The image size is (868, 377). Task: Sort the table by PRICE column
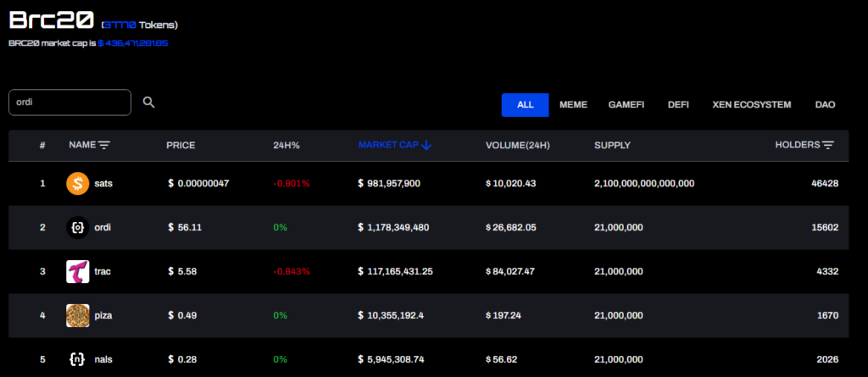181,145
